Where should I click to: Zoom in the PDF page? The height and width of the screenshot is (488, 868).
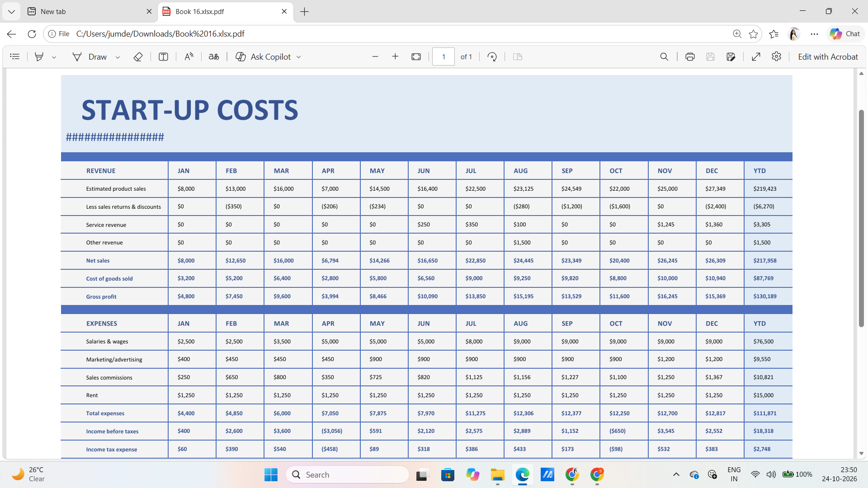click(x=395, y=56)
